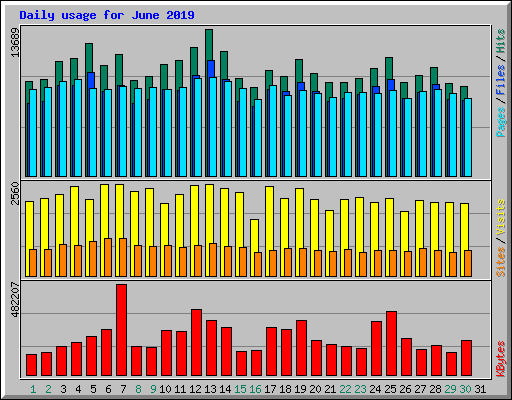
Task: Click the yellow Visits bar for day 6
Action: (104, 211)
